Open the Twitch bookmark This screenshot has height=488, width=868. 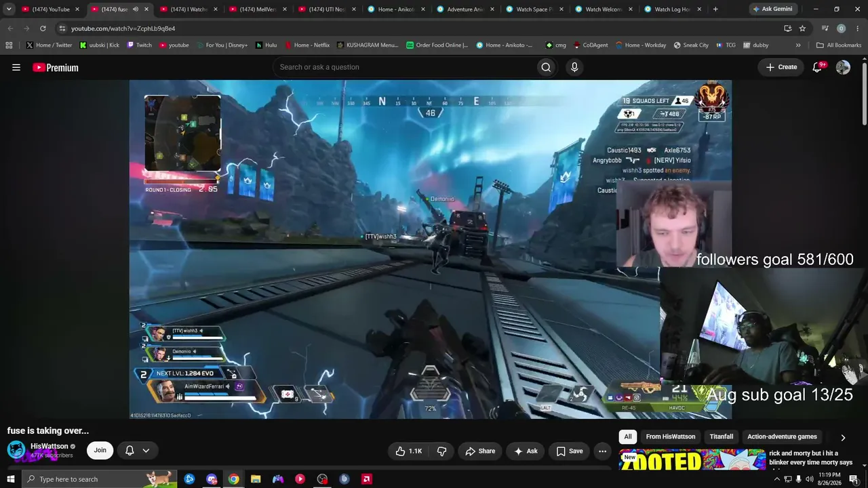139,45
